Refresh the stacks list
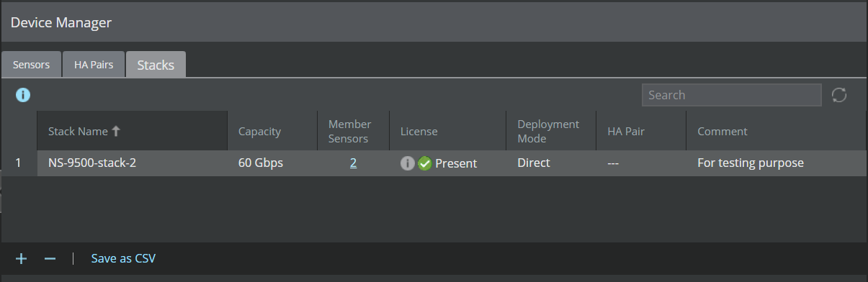Image resolution: width=868 pixels, height=282 pixels. coord(839,95)
